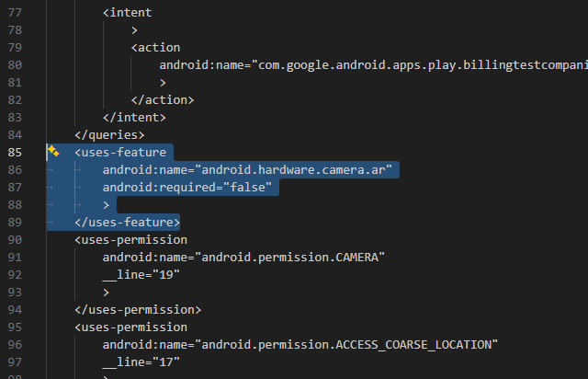Click the __line="19" attribute
The image size is (588, 379).
[141, 274]
